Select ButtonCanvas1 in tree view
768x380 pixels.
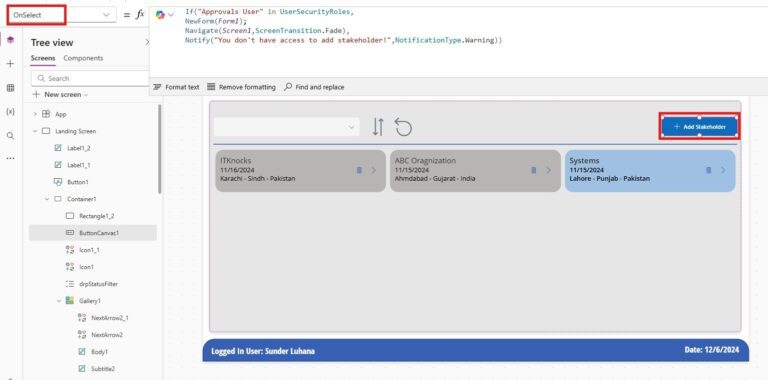click(x=99, y=233)
